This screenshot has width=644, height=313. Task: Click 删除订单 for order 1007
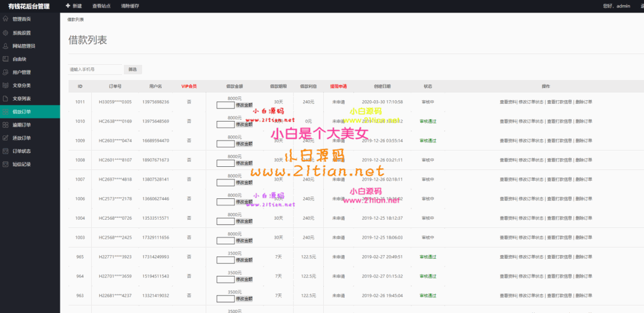coord(584,179)
